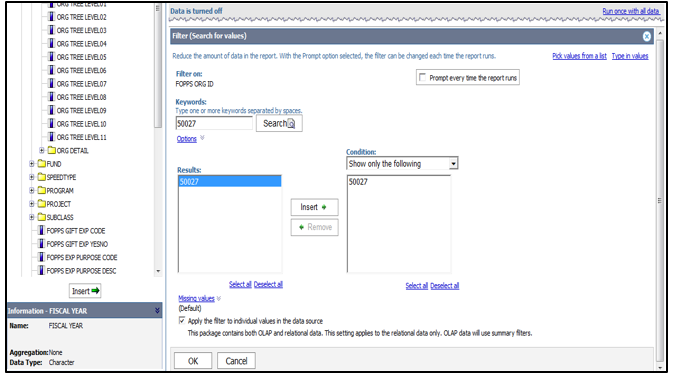Click the ORG TREE LEVEL04 item icon
This screenshot has width=677, height=383.
(x=51, y=44)
